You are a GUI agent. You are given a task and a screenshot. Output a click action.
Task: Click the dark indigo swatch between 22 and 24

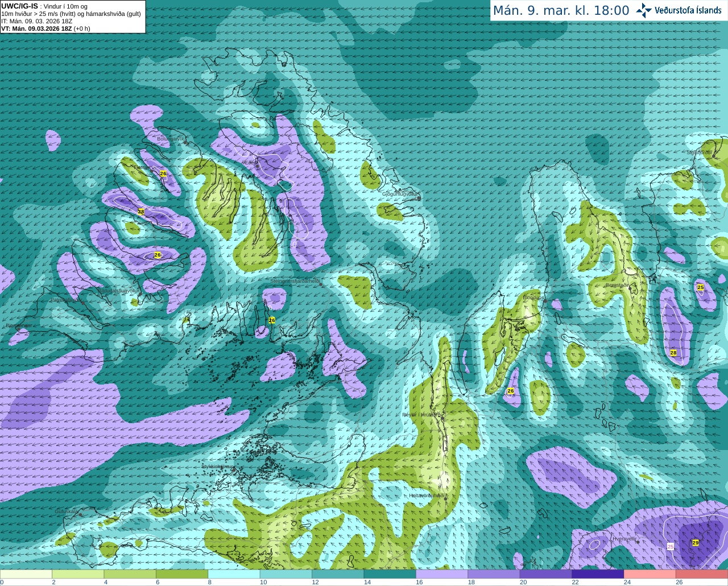[x=598, y=574]
